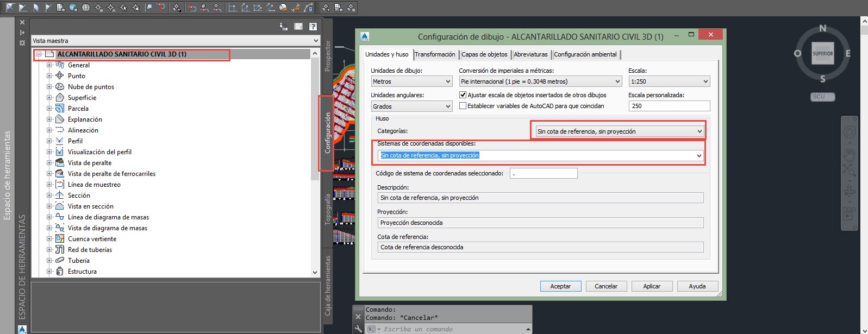Check 'Establecer variables de AutoCAD' checkbox

463,106
